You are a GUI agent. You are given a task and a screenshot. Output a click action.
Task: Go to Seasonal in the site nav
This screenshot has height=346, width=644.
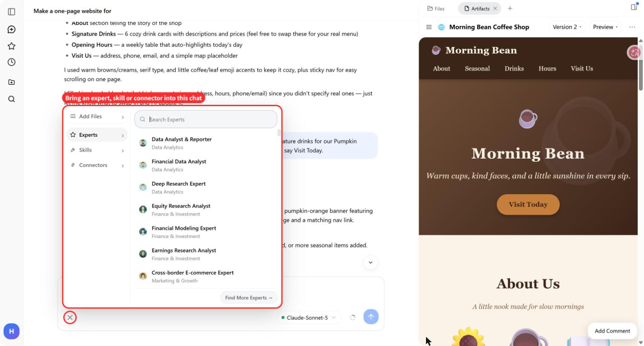[x=477, y=69]
